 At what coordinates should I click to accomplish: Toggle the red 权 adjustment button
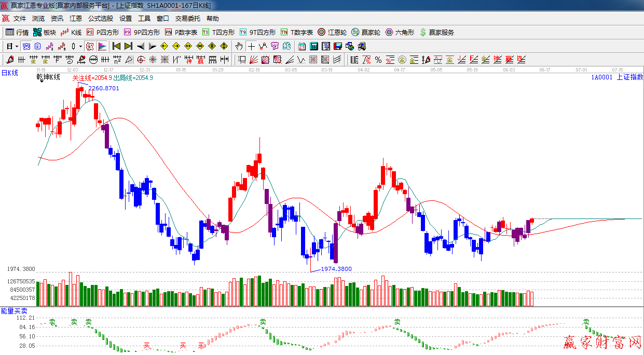click(x=90, y=46)
